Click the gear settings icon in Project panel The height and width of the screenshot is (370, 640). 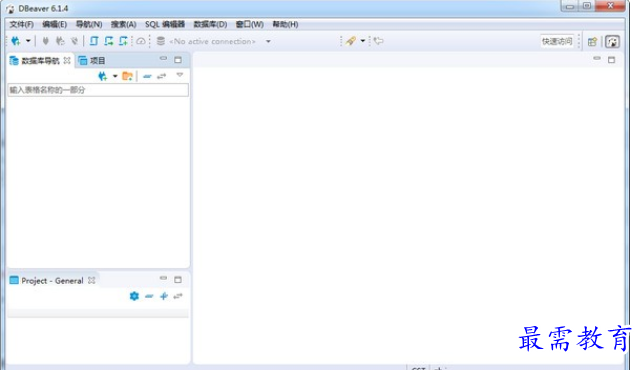(x=134, y=296)
